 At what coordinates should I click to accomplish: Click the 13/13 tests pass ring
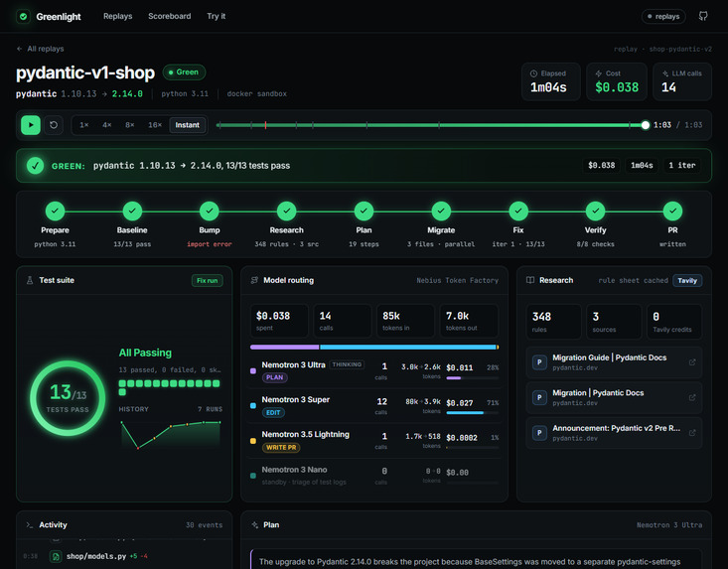tap(68, 398)
